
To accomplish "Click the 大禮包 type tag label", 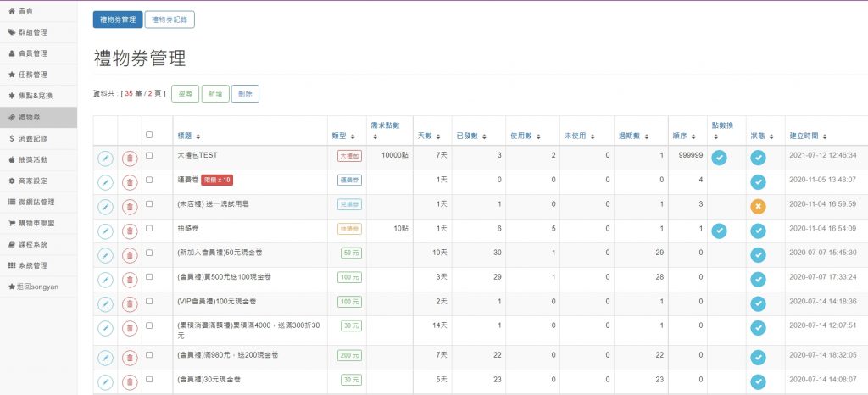I will [349, 157].
